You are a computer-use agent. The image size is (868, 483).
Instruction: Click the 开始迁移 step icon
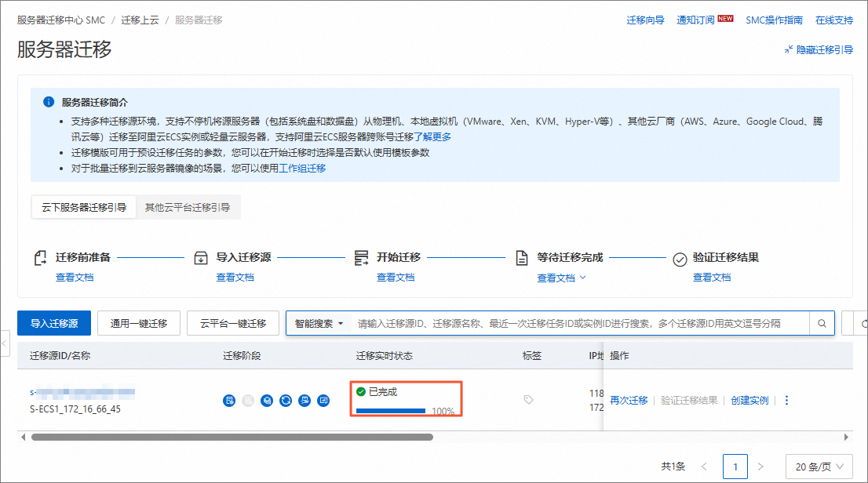click(361, 258)
